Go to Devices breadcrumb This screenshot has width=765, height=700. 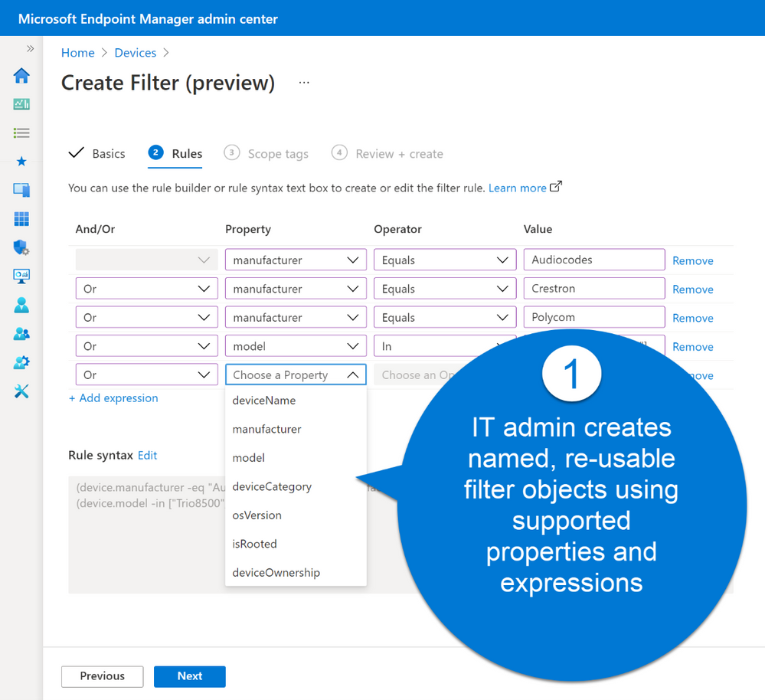[x=135, y=53]
